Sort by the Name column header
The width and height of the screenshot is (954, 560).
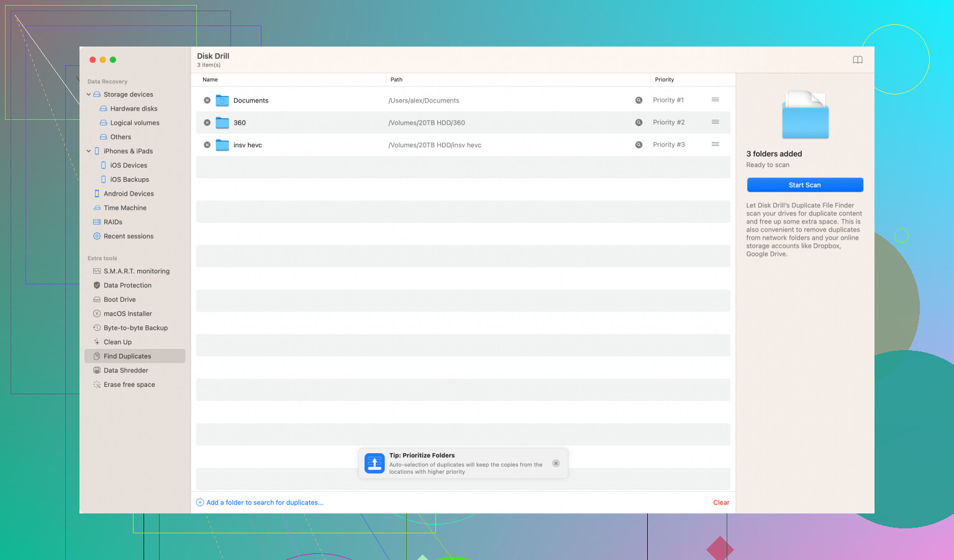211,79
